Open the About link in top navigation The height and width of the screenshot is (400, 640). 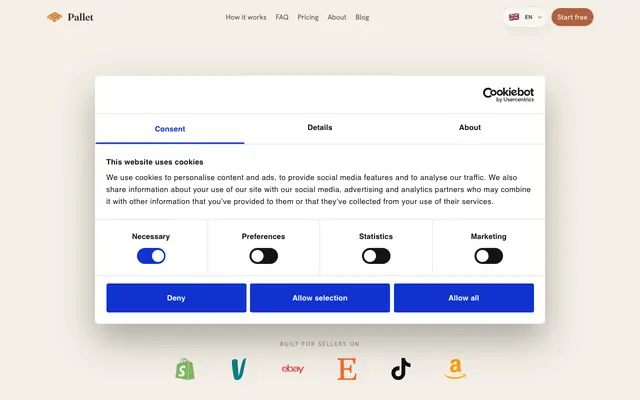337,17
